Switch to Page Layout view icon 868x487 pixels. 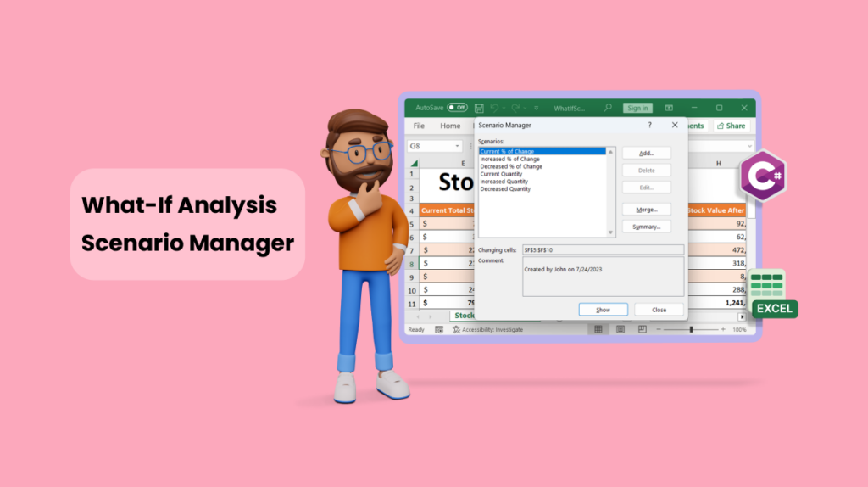click(x=620, y=330)
